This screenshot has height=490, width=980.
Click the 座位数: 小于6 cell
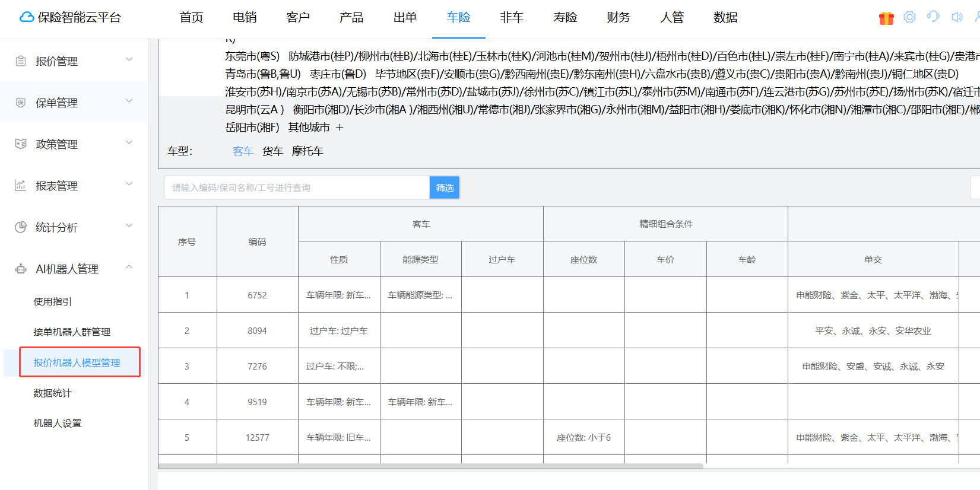click(x=583, y=437)
